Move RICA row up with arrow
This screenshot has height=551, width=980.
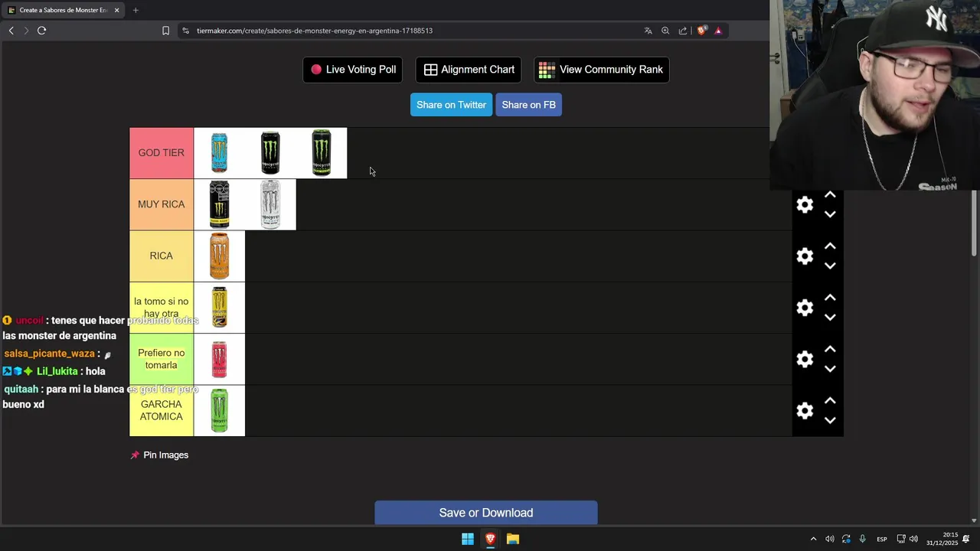(x=830, y=246)
